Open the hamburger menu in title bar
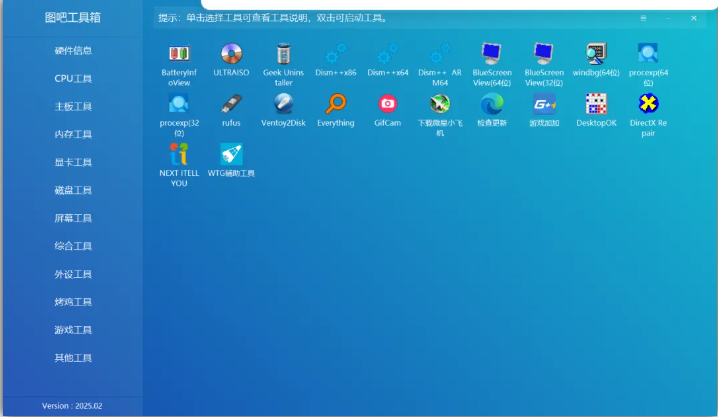The width and height of the screenshot is (718, 417). [x=643, y=18]
